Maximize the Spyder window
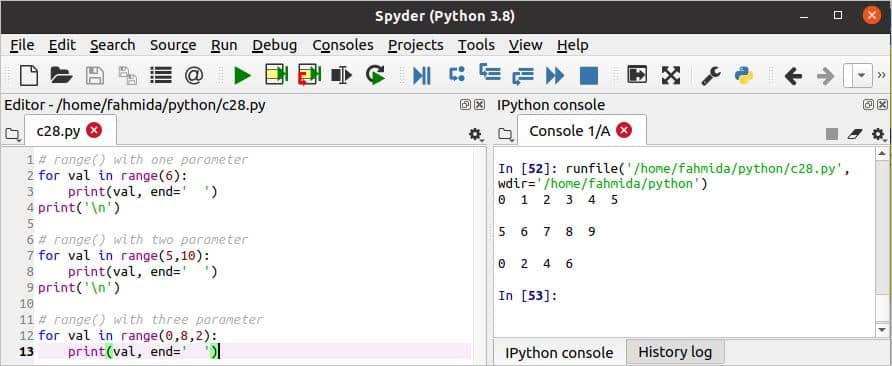 (x=837, y=16)
